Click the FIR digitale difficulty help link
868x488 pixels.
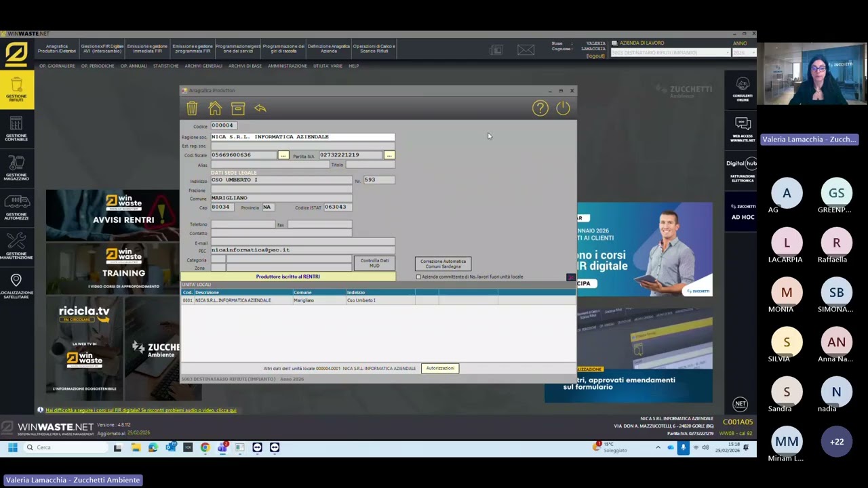pos(141,410)
